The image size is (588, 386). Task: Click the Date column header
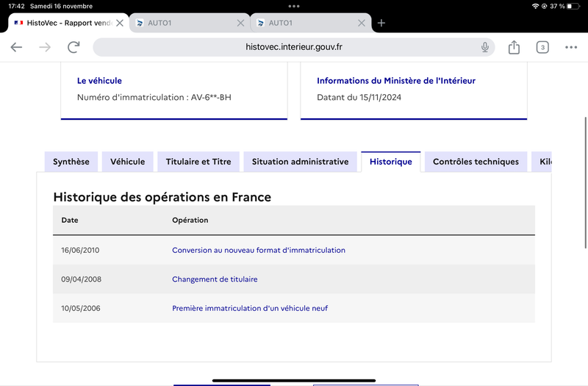[70, 220]
